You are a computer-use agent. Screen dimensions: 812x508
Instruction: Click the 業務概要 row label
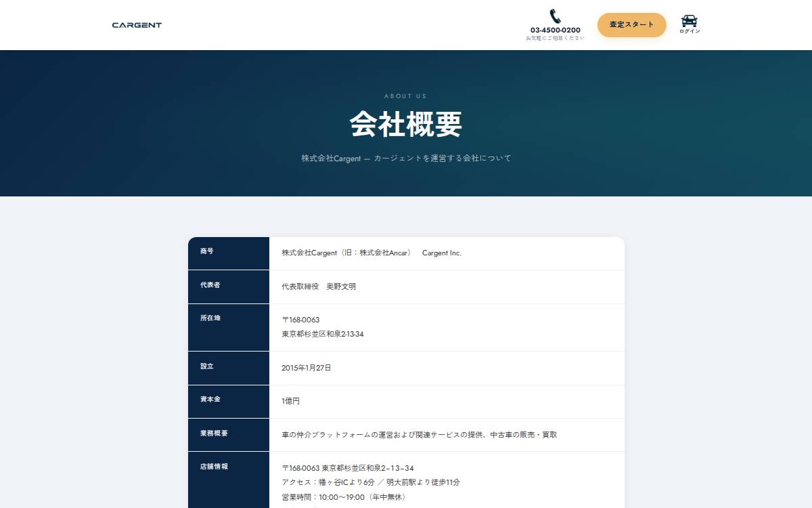click(213, 433)
